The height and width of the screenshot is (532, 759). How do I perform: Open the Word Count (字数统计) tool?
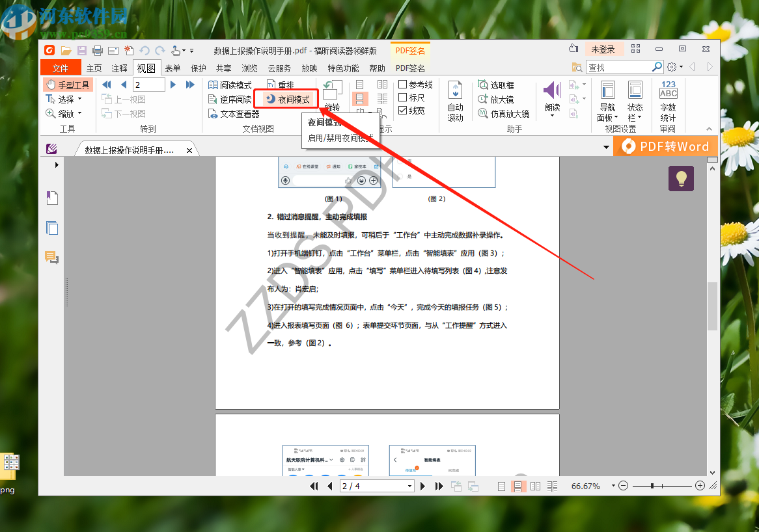668,94
